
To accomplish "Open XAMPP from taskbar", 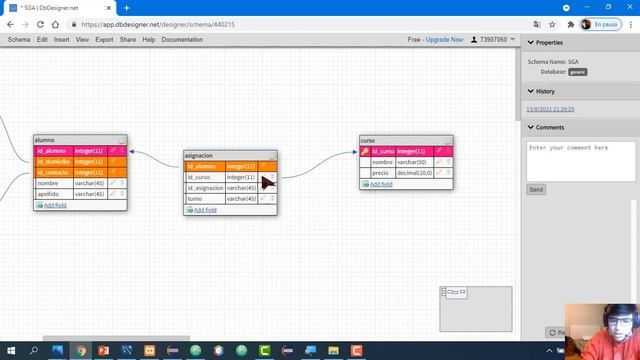I will 150,351.
